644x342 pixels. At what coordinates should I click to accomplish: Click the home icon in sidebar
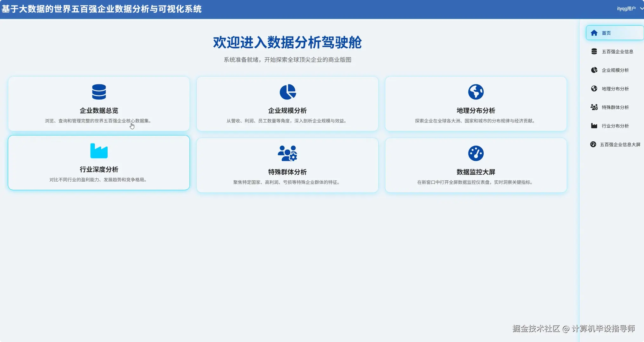(x=594, y=33)
